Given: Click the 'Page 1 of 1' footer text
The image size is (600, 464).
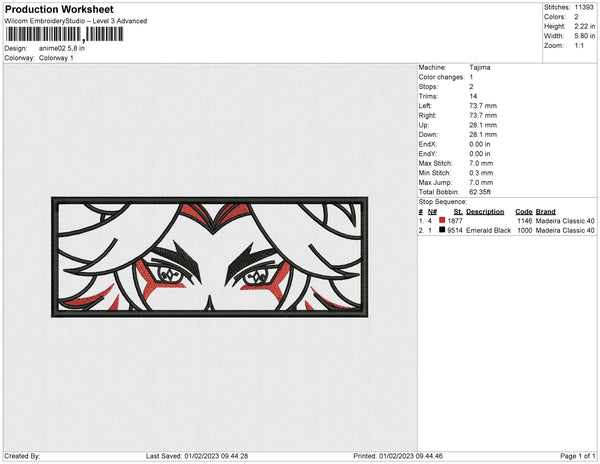Looking at the screenshot, I should coord(577,456).
